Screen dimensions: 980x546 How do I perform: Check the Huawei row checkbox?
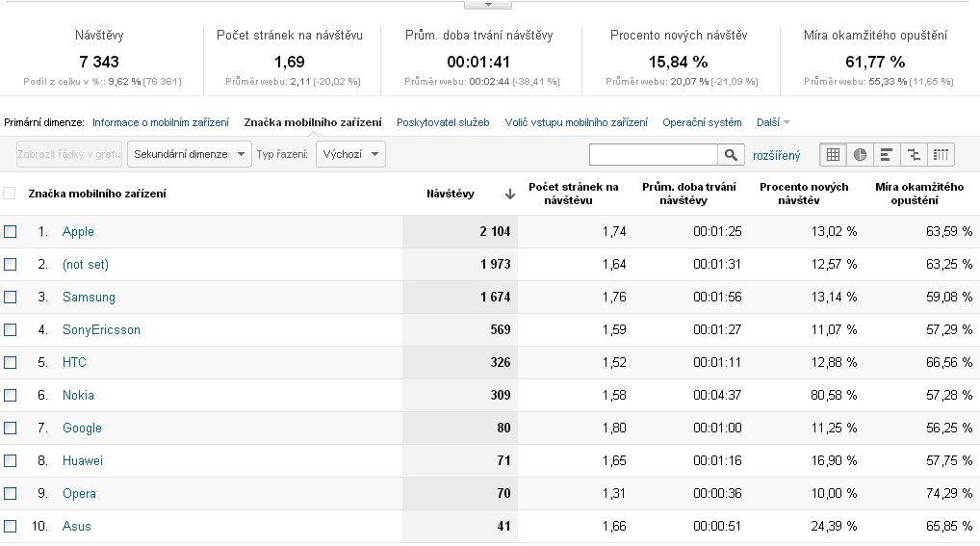tap(10, 461)
